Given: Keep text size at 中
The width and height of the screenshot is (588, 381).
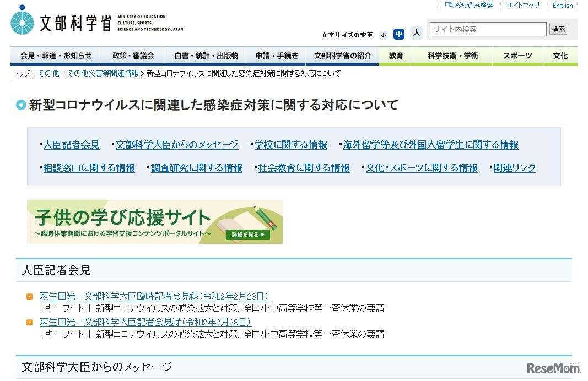Looking at the screenshot, I should [x=398, y=34].
